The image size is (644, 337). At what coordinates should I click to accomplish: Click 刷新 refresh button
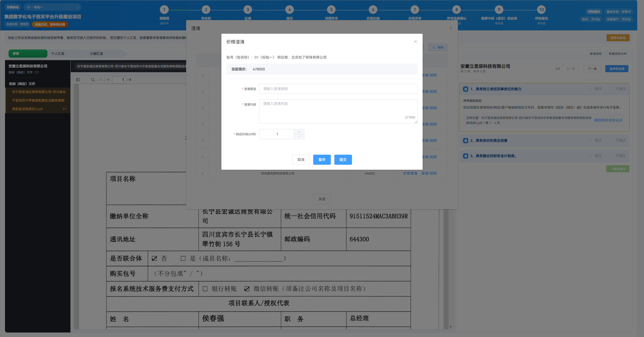pos(438,47)
